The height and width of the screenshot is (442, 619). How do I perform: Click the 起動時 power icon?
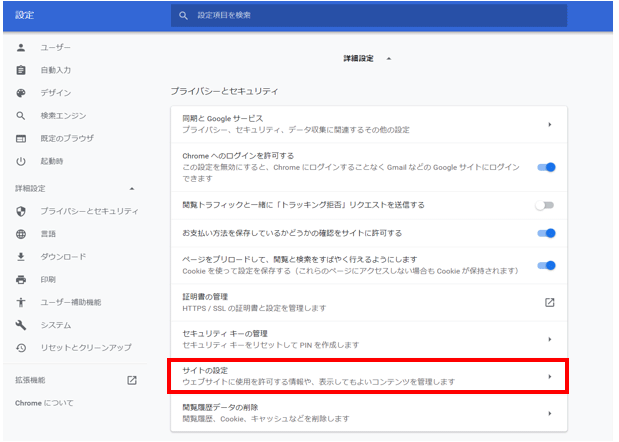pyautogui.click(x=20, y=161)
